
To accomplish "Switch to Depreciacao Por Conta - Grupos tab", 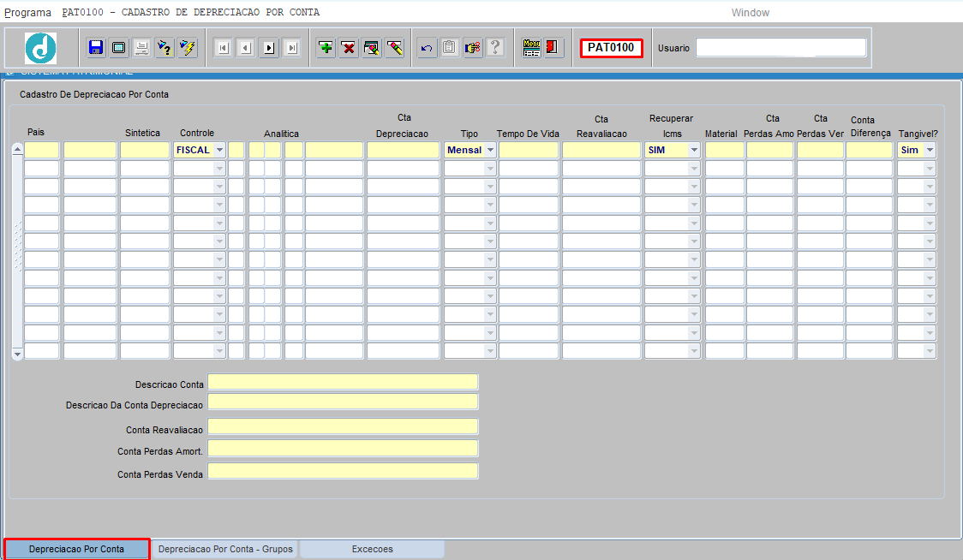I will point(225,549).
